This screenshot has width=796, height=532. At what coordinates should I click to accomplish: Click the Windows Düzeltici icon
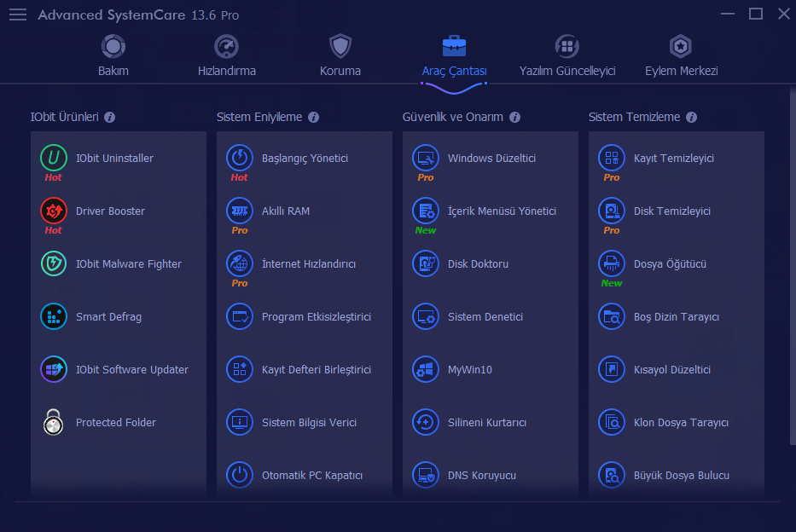(426, 158)
